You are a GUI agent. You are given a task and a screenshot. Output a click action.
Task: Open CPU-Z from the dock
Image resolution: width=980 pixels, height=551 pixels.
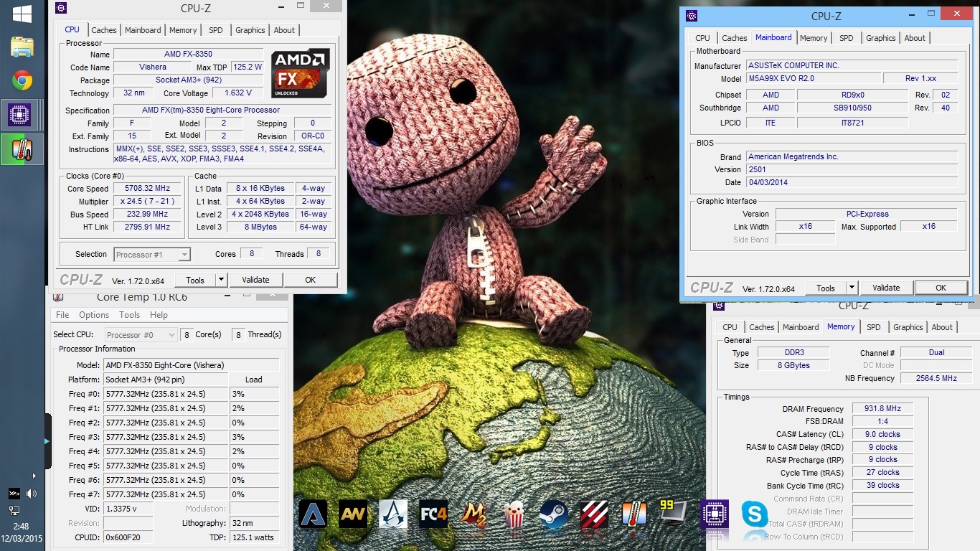(715, 514)
